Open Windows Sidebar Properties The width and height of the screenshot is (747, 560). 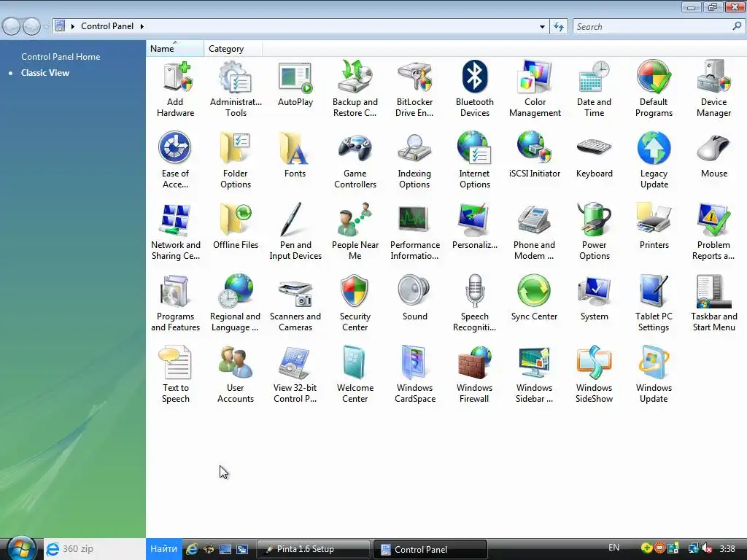534,374
